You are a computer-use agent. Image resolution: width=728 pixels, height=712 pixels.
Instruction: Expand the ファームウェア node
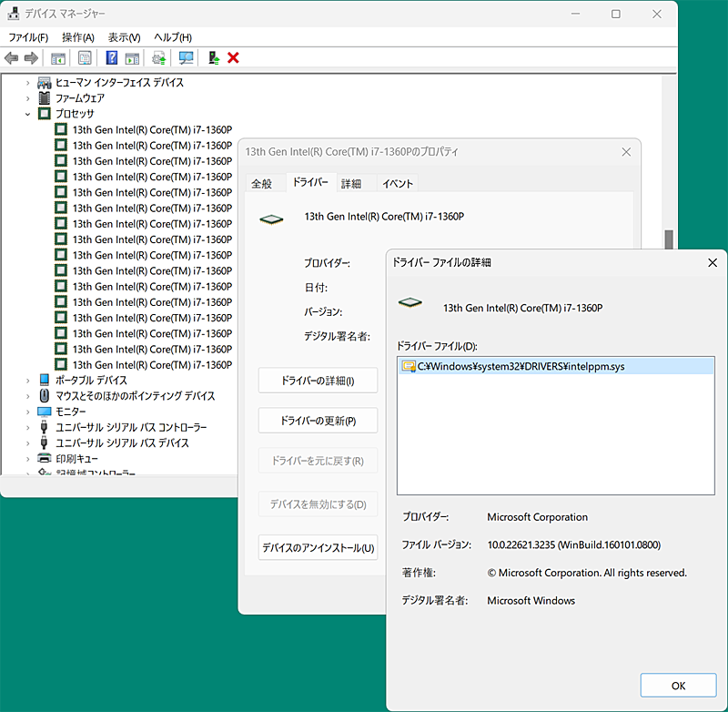[28, 98]
